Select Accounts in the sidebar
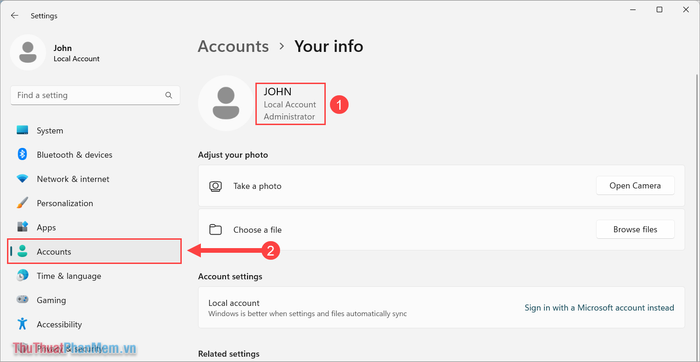The width and height of the screenshot is (700, 362). pos(94,252)
